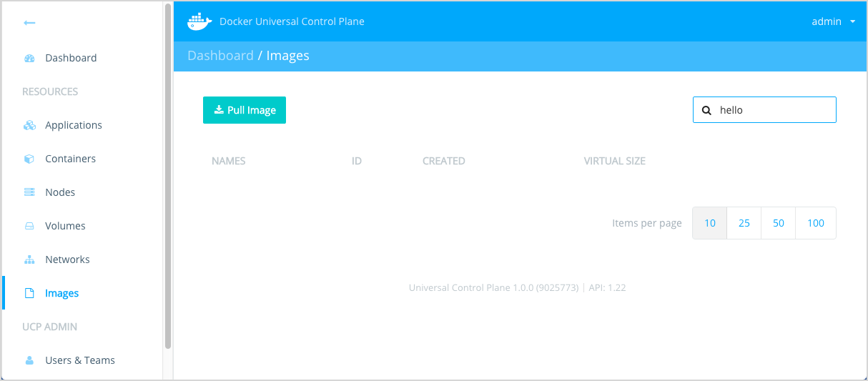Screen dimensions: 868x381
Task: Sort by the CREATED column header
Action: 444,161
